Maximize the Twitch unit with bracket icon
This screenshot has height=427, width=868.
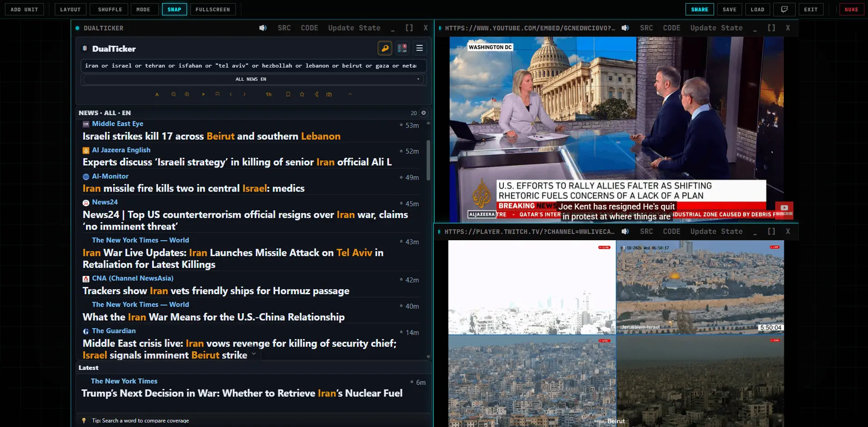[772, 232]
